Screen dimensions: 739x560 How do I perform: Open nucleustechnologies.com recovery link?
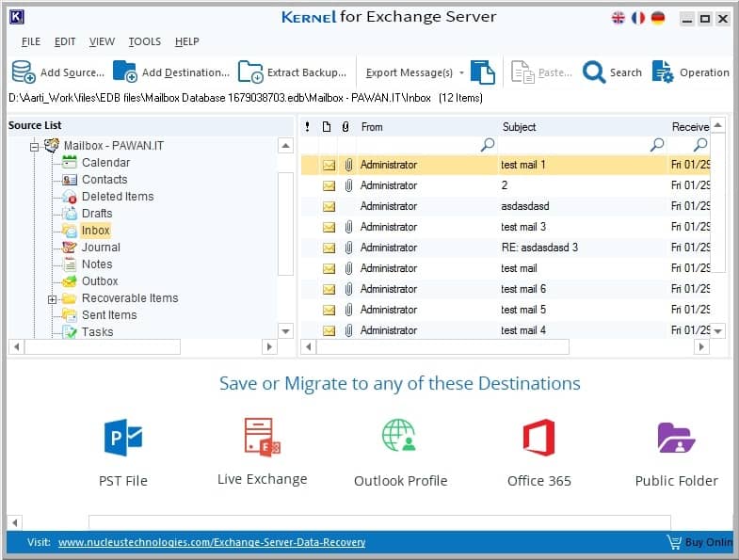click(212, 542)
